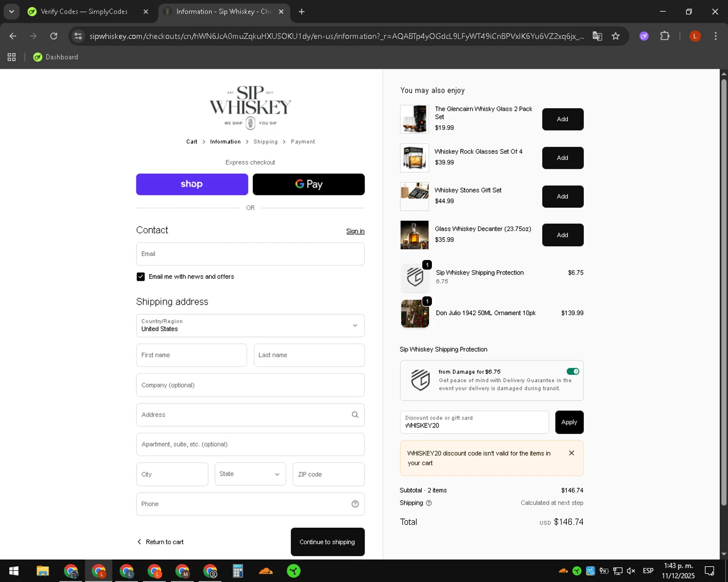Focus the Last name field

pyautogui.click(x=309, y=355)
